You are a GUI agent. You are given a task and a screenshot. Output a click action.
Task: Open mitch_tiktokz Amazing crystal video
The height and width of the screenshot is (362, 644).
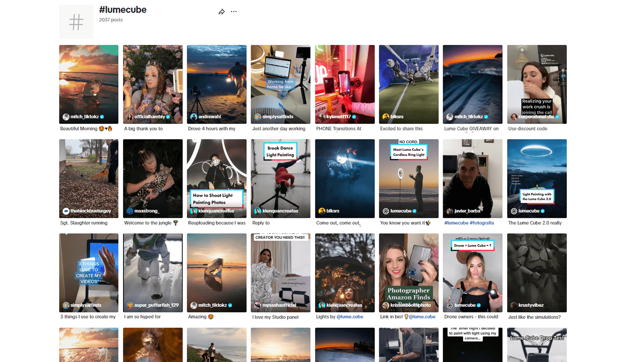[x=217, y=273]
